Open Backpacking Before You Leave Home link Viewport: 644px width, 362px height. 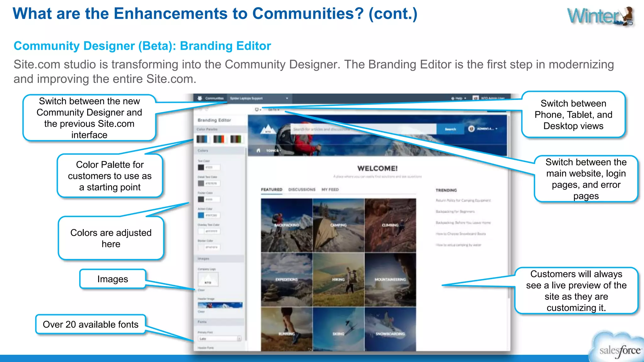point(463,222)
